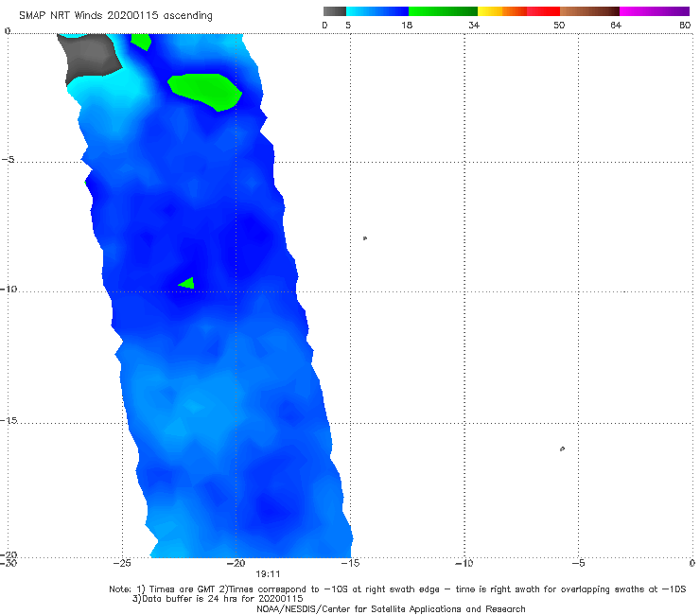Click the color bar label "80"

point(685,25)
